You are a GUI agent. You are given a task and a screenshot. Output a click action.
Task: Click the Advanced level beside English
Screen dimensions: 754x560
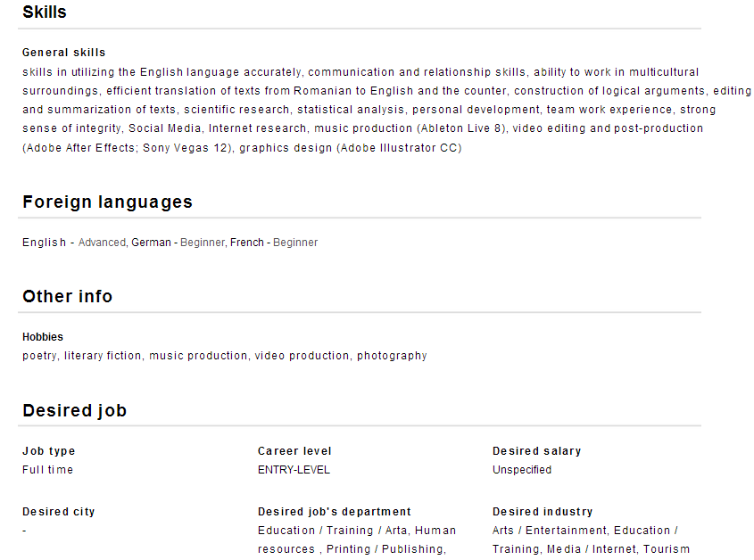pos(102,243)
